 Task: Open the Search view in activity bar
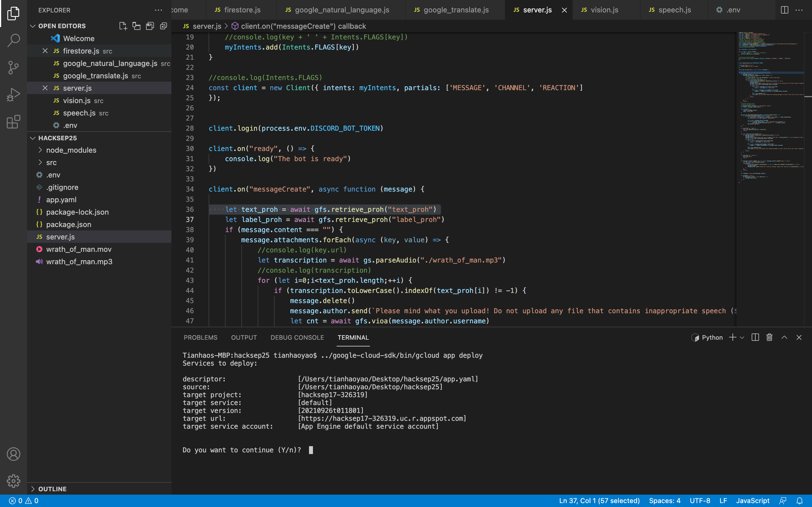pyautogui.click(x=14, y=40)
